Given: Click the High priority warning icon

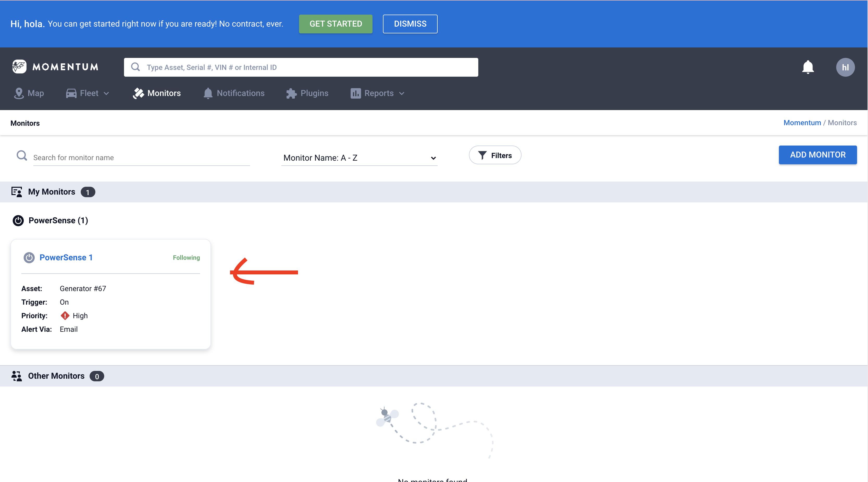Looking at the screenshot, I should [65, 316].
